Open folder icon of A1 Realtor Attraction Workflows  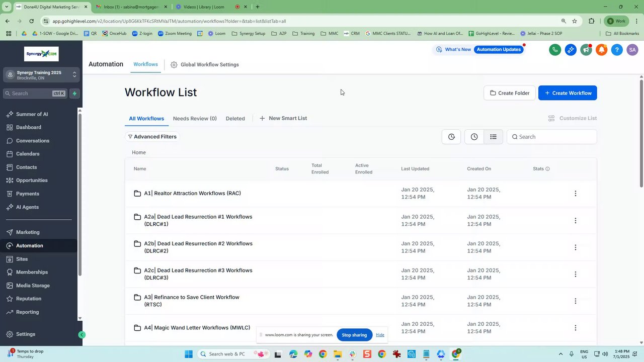tap(137, 194)
